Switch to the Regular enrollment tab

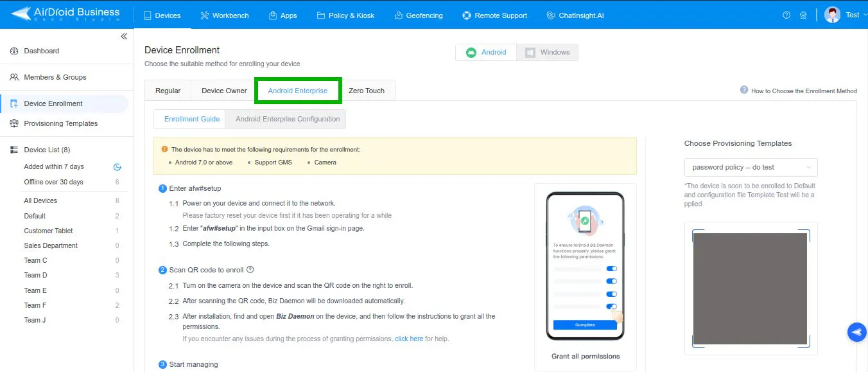tap(168, 91)
